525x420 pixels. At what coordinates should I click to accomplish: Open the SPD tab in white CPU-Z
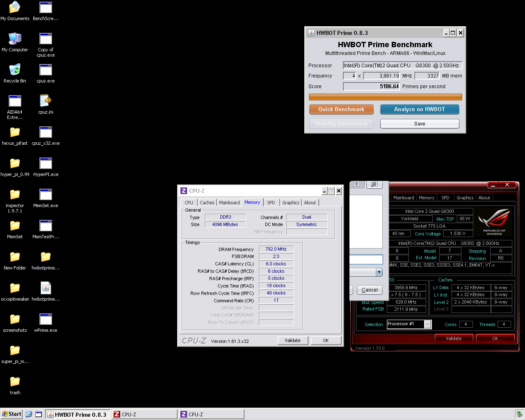coord(271,203)
